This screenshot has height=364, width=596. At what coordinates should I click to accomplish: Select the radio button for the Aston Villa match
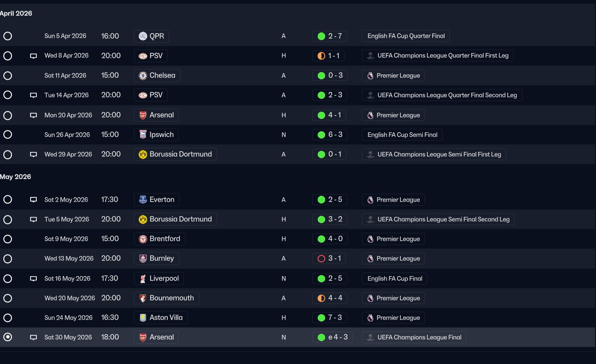(8, 318)
